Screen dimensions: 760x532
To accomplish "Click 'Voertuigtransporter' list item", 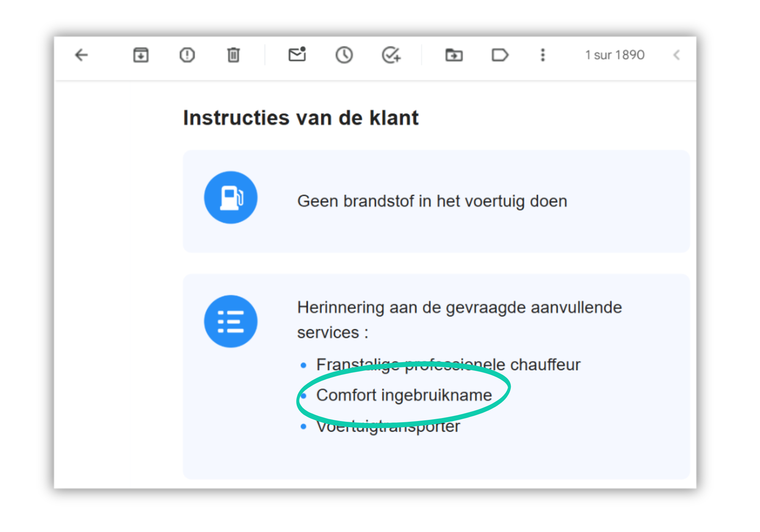I will [388, 426].
